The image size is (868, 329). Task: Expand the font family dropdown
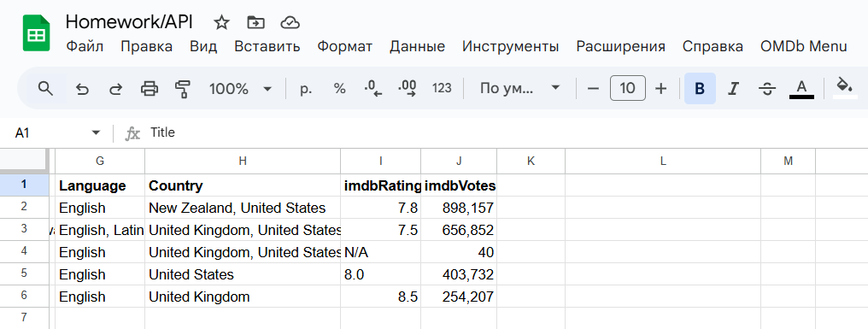click(520, 89)
